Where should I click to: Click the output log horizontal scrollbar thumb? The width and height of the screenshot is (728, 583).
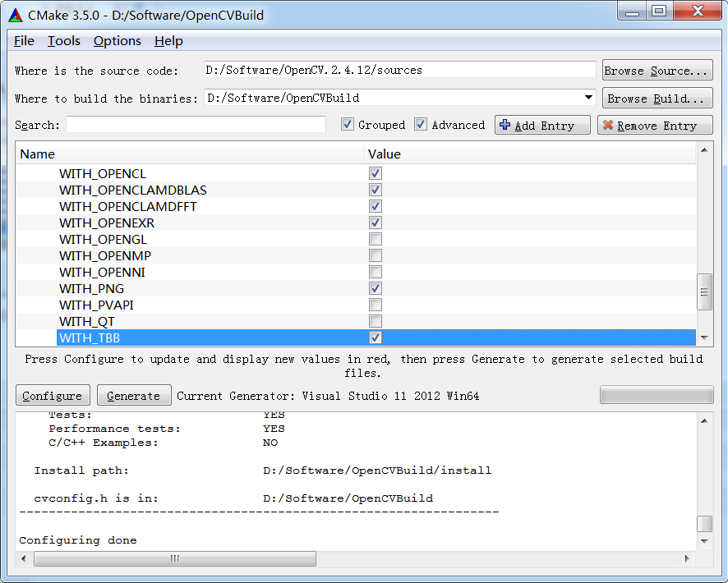click(x=175, y=558)
